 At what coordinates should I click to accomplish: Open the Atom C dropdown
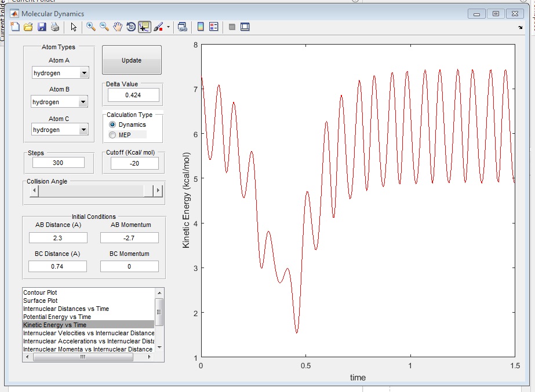point(84,130)
